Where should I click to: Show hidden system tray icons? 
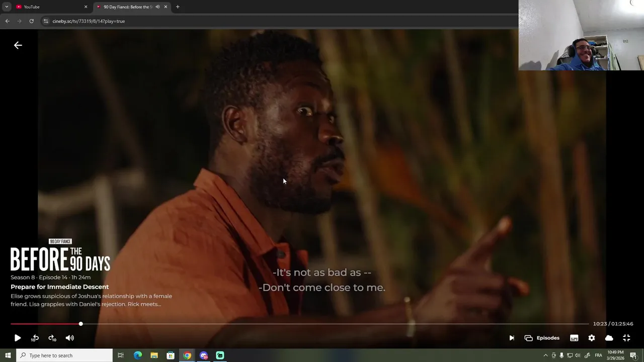tap(545, 355)
